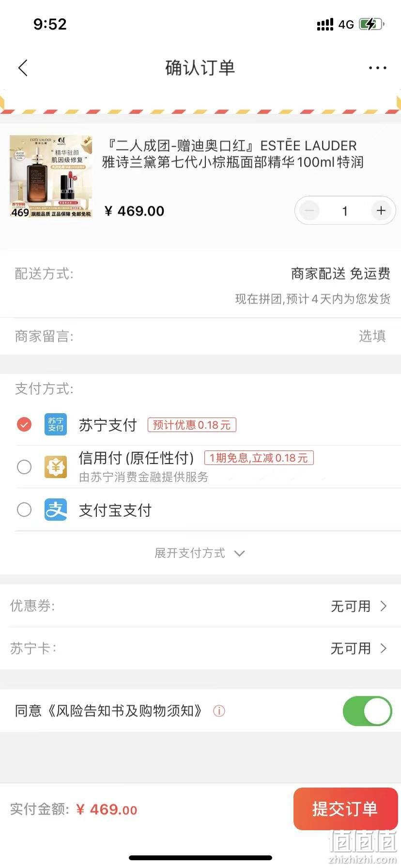Tap the 预计优惠0.18元 discount tag
Screen dimensions: 401x868
tap(192, 425)
